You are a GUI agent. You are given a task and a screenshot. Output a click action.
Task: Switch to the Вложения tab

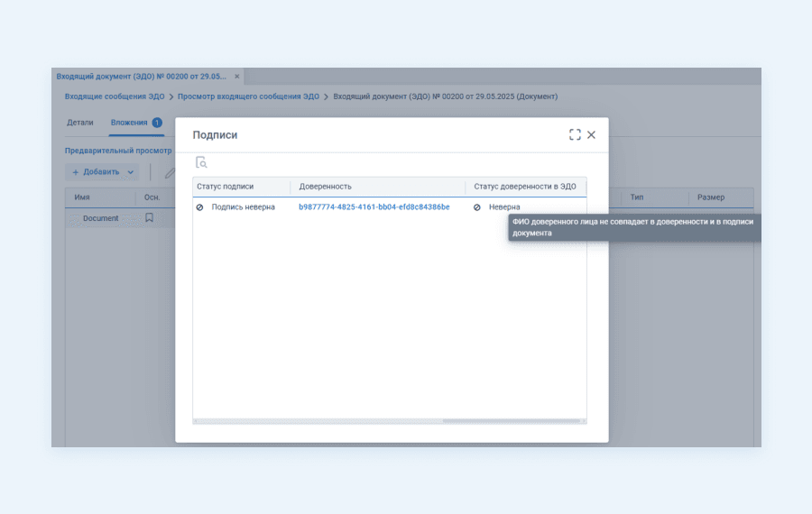tap(136, 123)
